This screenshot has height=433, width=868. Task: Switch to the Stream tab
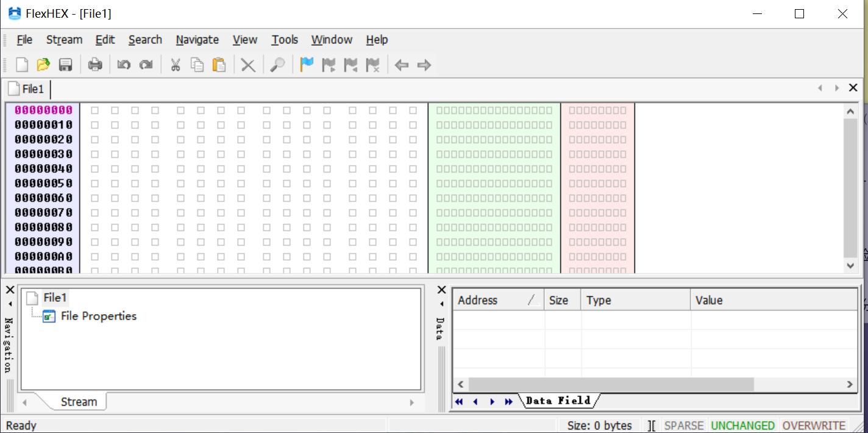pyautogui.click(x=79, y=402)
